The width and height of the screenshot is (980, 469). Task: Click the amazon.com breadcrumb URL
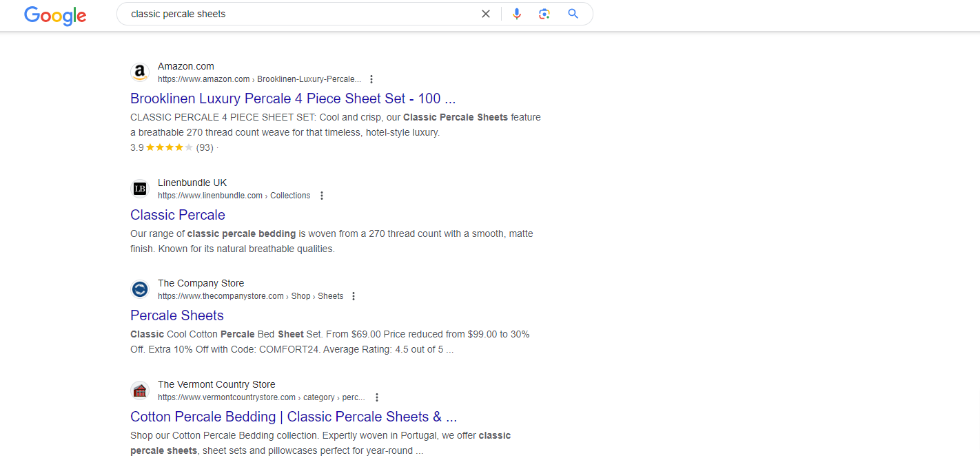pos(259,79)
